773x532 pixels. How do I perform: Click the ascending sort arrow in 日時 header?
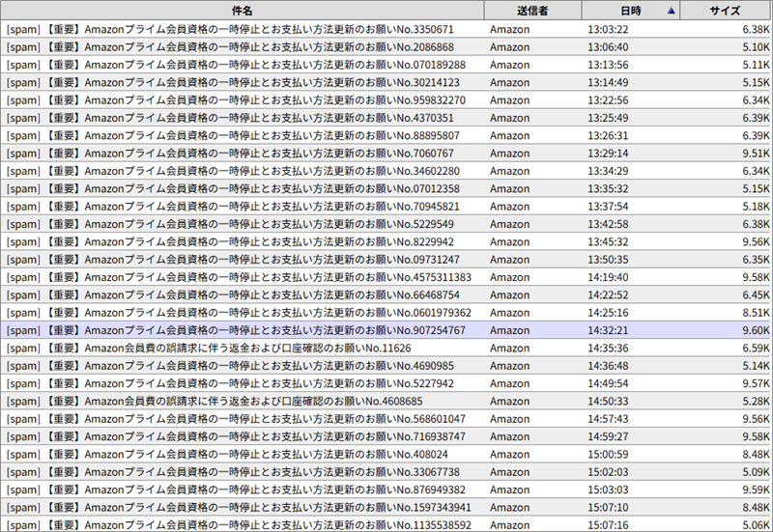coord(672,12)
